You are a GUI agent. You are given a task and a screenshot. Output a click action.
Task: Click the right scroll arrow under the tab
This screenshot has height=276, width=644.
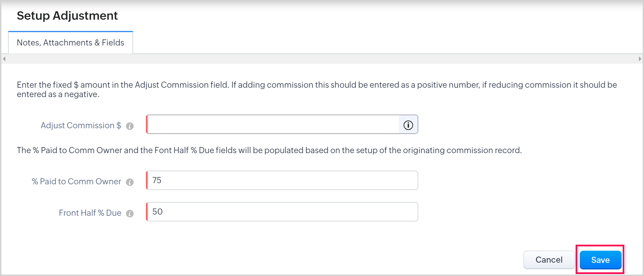[640, 59]
